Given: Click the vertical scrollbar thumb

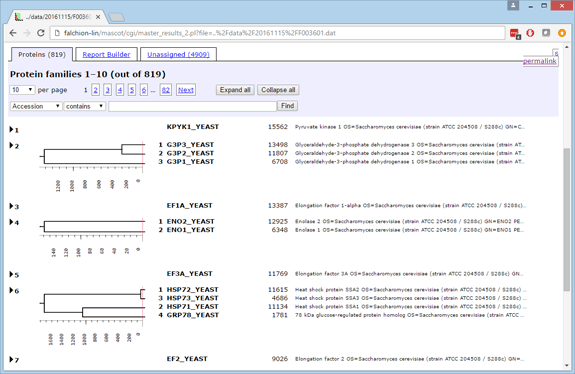Looking at the screenshot, I should point(567,219).
